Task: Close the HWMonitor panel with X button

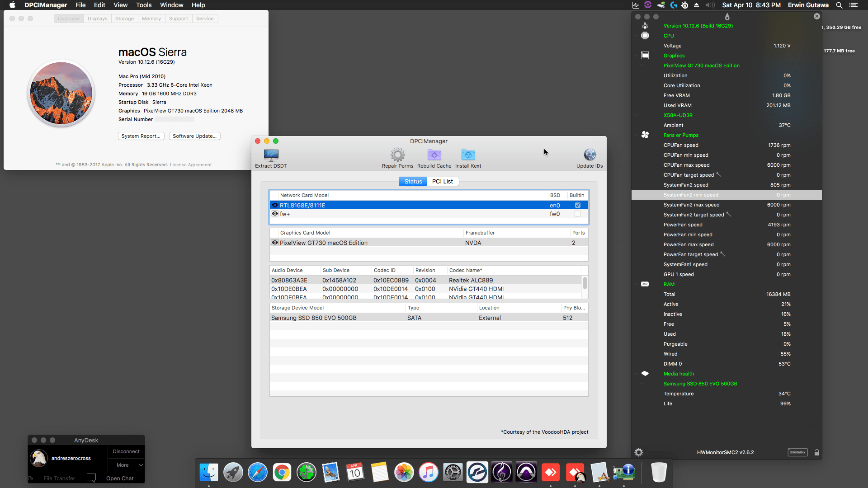Action: click(817, 16)
